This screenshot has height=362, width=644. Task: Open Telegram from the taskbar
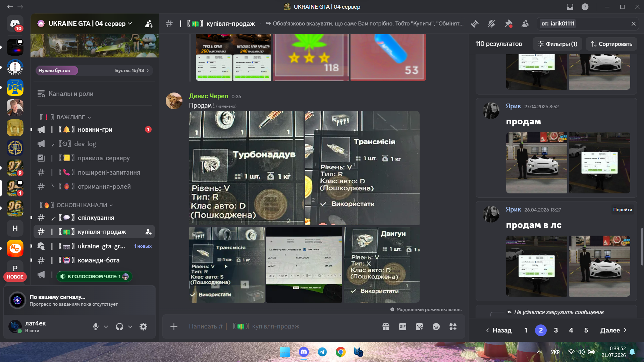point(322,352)
